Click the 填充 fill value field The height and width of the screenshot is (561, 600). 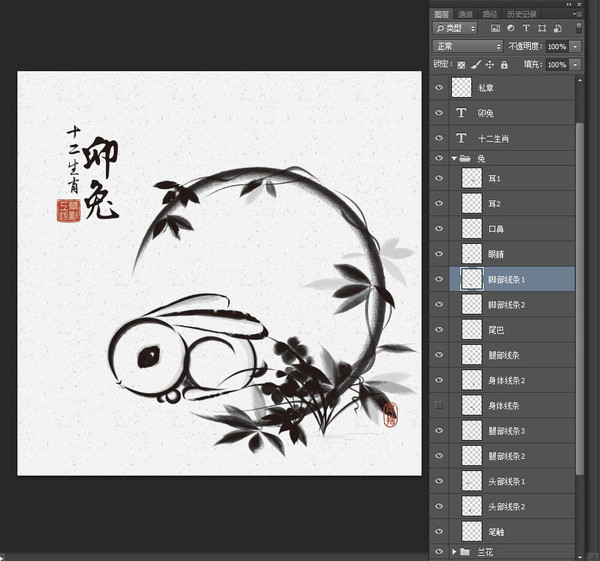point(558,65)
